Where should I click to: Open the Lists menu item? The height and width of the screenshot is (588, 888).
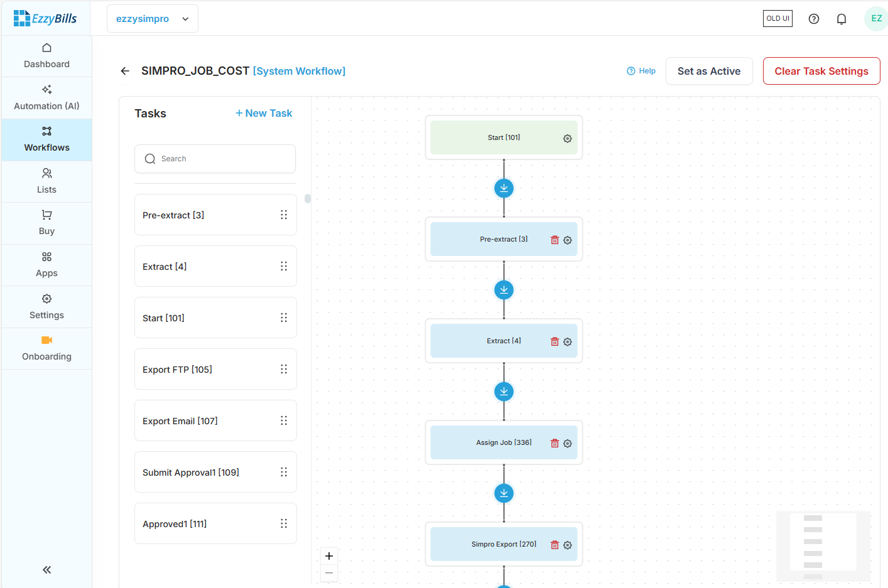point(46,181)
